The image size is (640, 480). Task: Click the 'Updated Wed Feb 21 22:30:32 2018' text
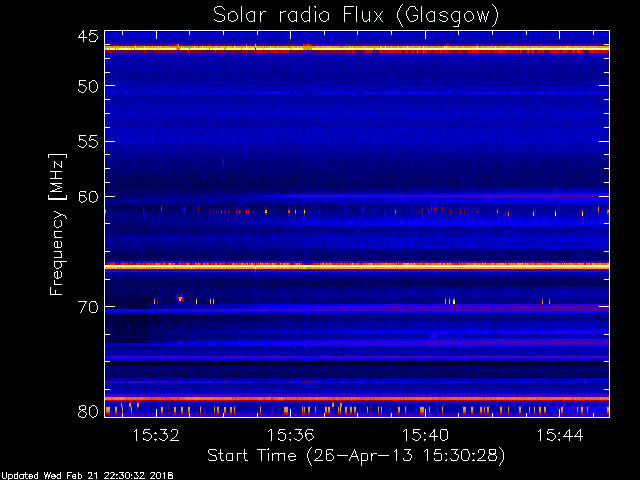click(87, 476)
